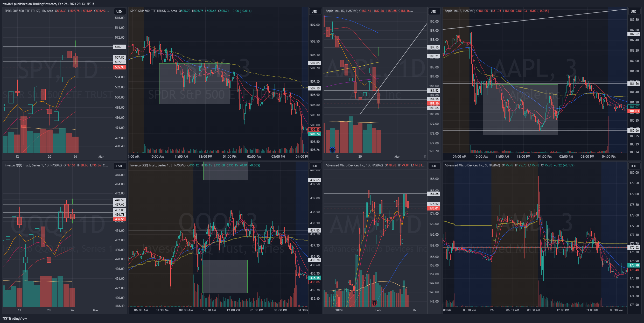Click green 505.74 price label on SPY 3-minute chart
This screenshot has height=323, width=644.
pyautogui.click(x=315, y=134)
